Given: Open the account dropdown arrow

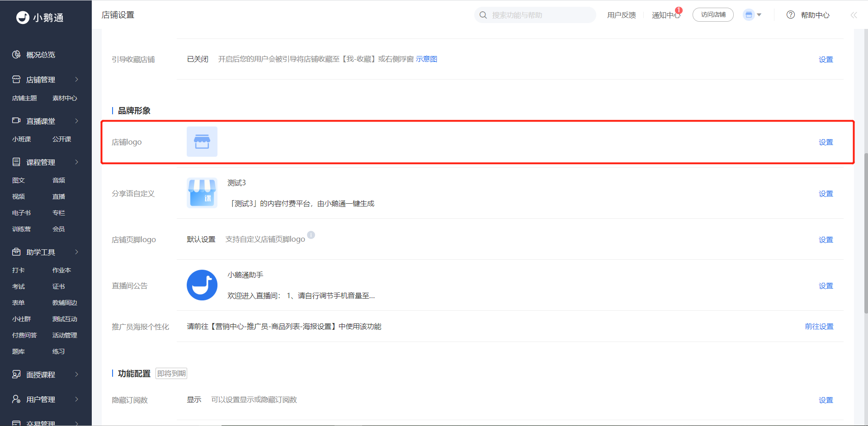Looking at the screenshot, I should click(x=759, y=15).
